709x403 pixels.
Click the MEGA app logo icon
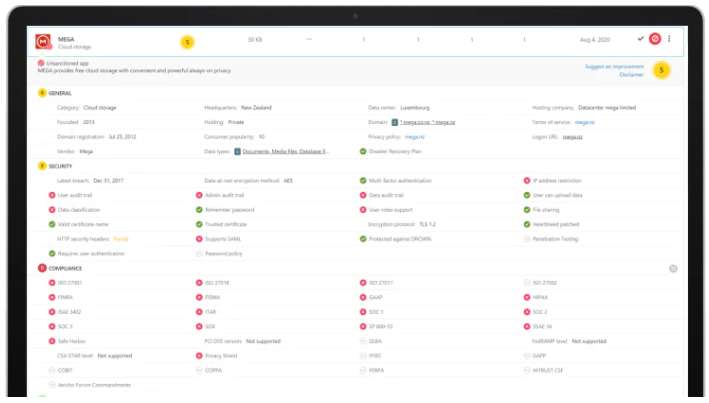(43, 42)
